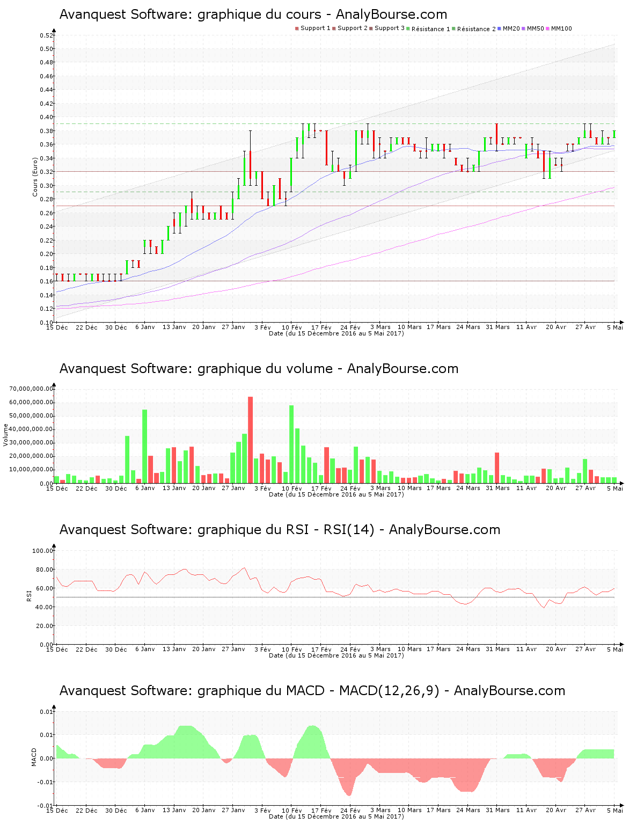The width and height of the screenshot is (644, 832).
Task: Click '6 Janv' date on the volume chart
Action: coord(145,488)
